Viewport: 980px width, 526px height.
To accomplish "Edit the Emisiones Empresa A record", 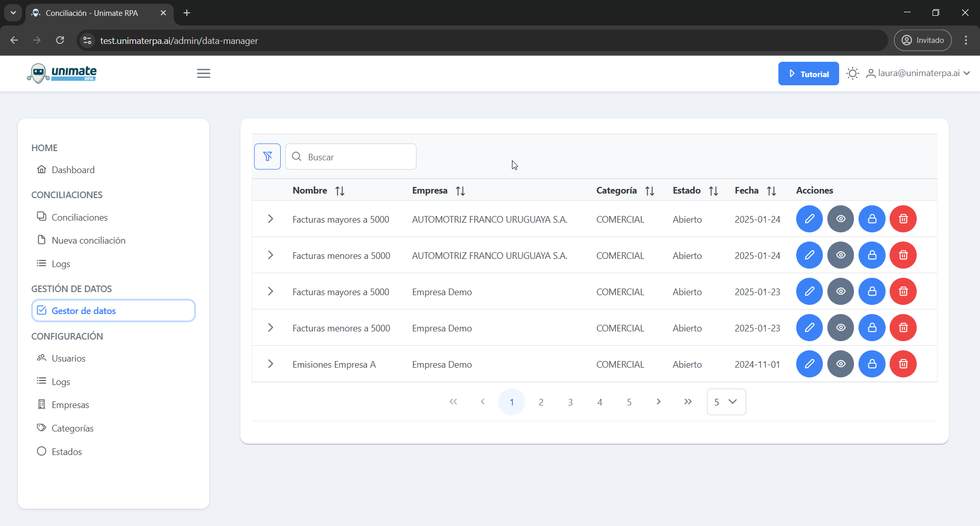I will click(x=810, y=364).
